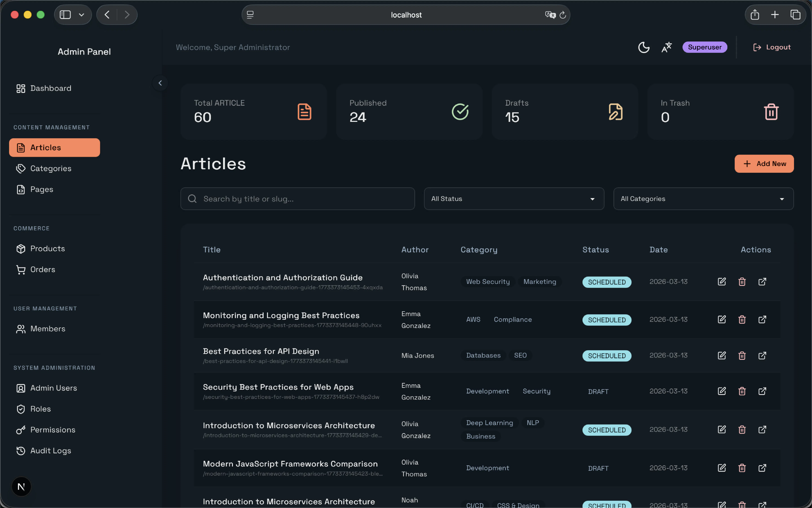
Task: Click the Next.js dev tools badge
Action: pos(21,487)
